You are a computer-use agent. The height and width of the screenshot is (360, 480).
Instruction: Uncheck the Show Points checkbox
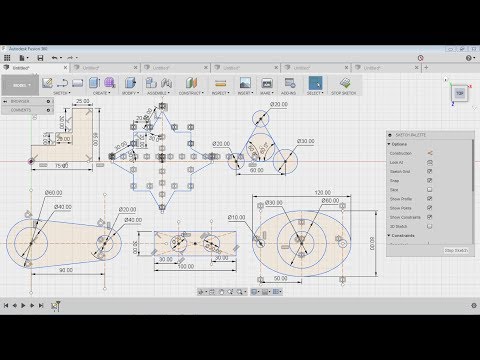(x=430, y=208)
